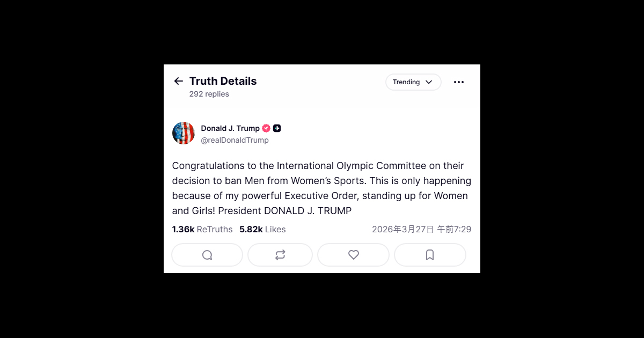This screenshot has width=644, height=338.
Task: Click the Donald J. Trump display name
Action: pos(230,128)
